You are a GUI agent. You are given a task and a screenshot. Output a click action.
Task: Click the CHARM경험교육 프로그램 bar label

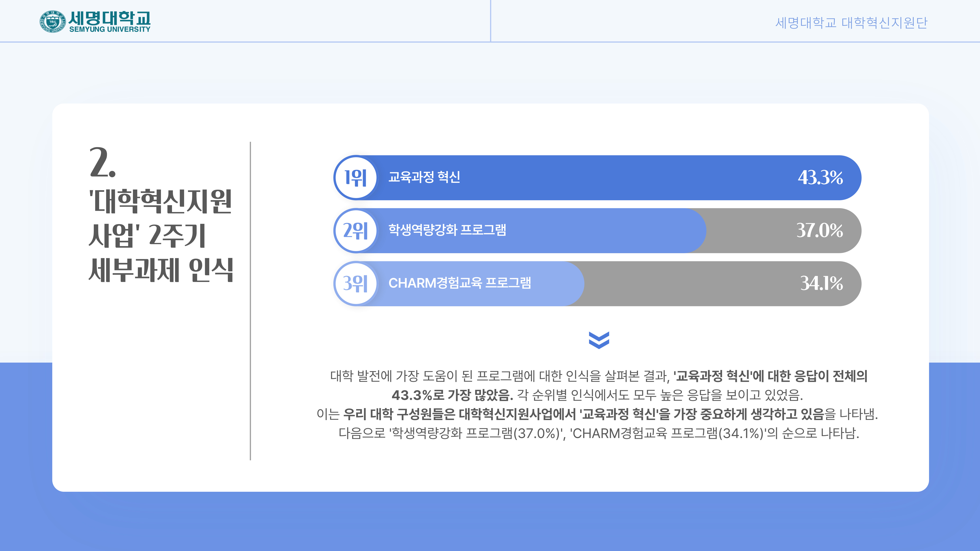460,283
